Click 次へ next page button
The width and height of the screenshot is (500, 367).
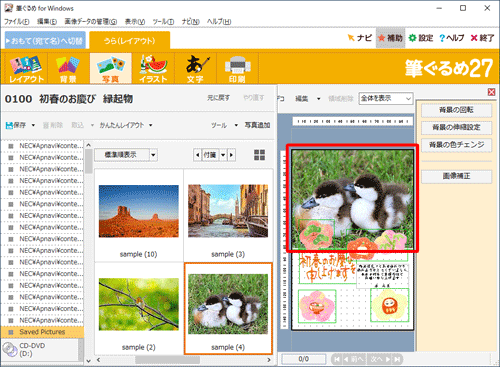pyautogui.click(x=380, y=359)
